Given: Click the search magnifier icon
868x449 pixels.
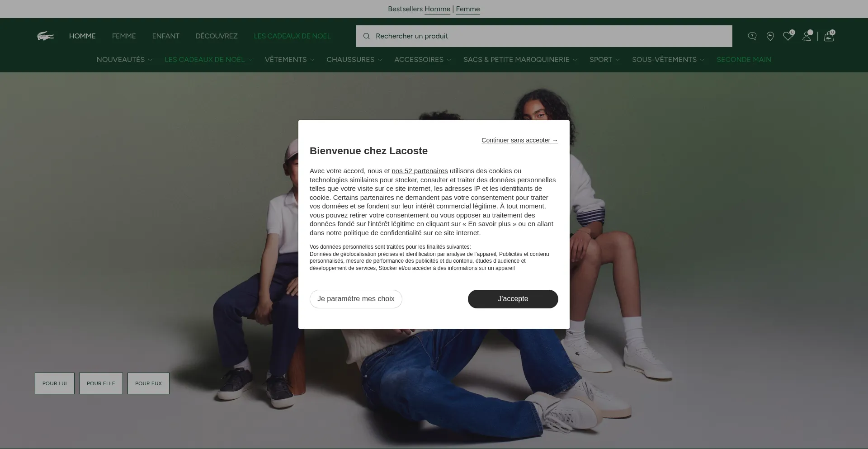Looking at the screenshot, I should click(x=367, y=36).
